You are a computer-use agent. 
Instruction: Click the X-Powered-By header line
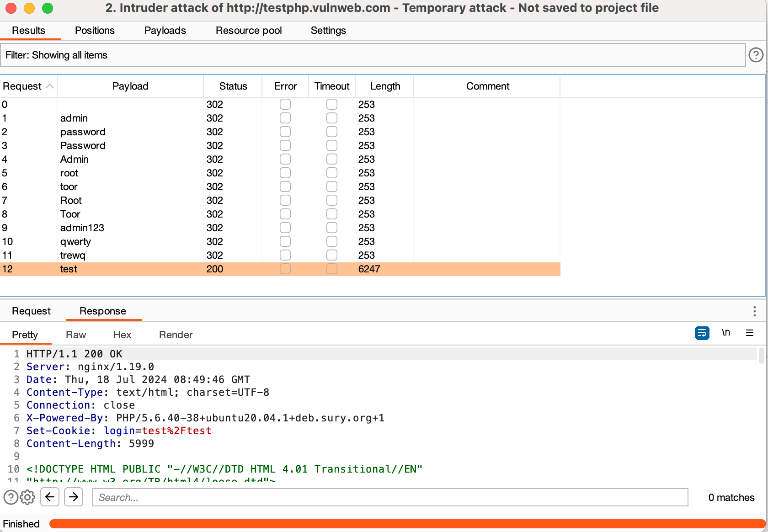205,418
